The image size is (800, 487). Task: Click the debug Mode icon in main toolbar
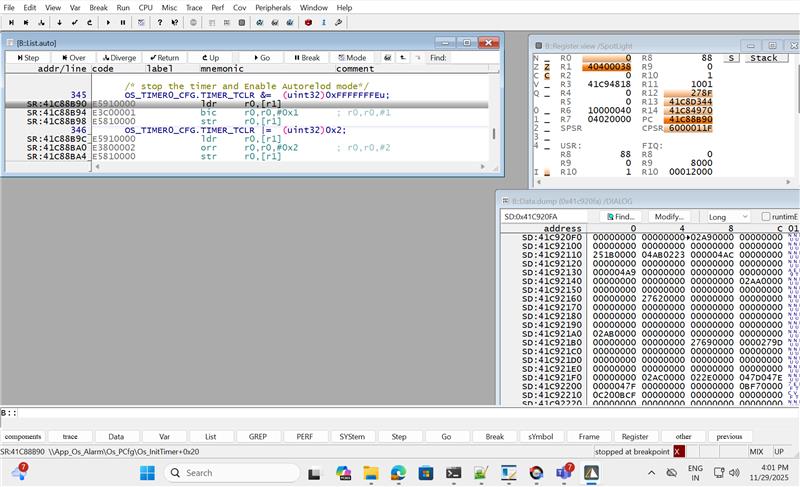[141, 22]
